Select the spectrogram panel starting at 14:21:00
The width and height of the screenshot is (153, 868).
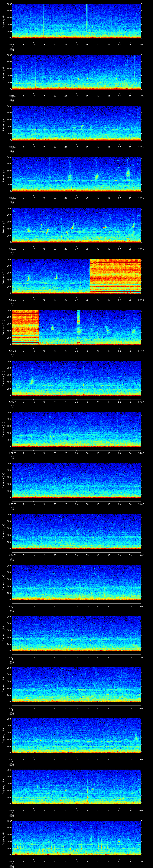[x=77, y=378]
